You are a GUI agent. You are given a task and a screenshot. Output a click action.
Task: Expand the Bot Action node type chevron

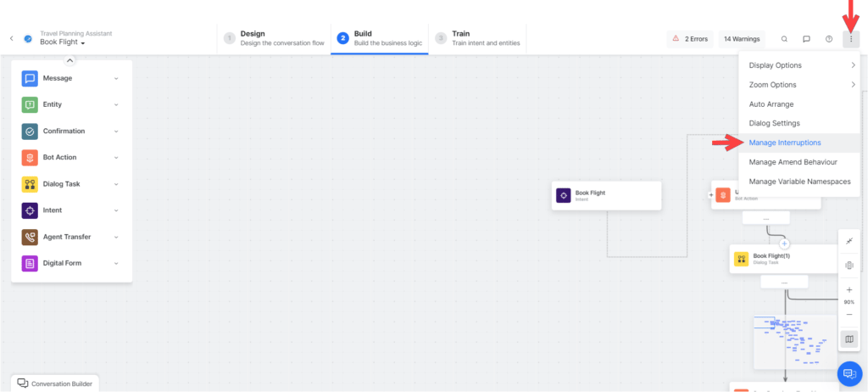click(116, 158)
